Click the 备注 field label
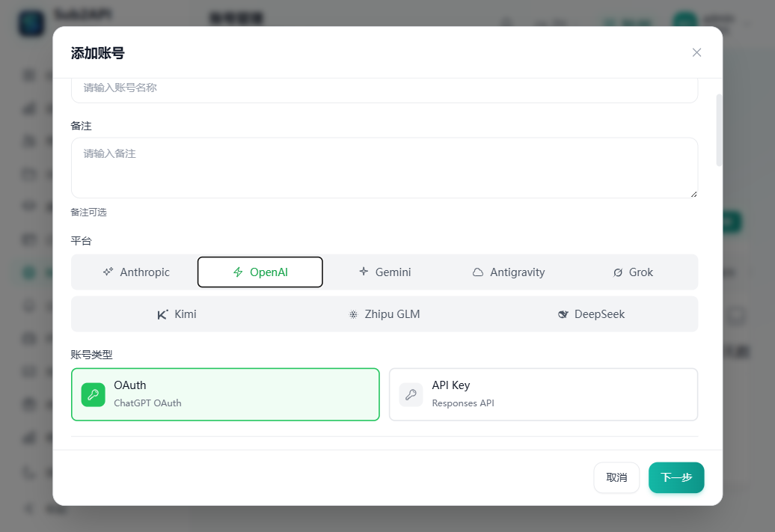 click(81, 126)
